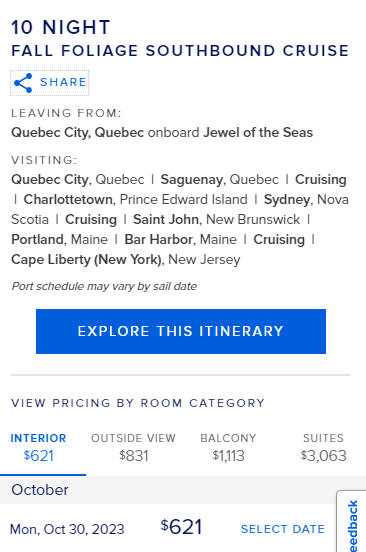Click the Explore This Itinerary button
The width and height of the screenshot is (366, 552).
[x=181, y=331]
